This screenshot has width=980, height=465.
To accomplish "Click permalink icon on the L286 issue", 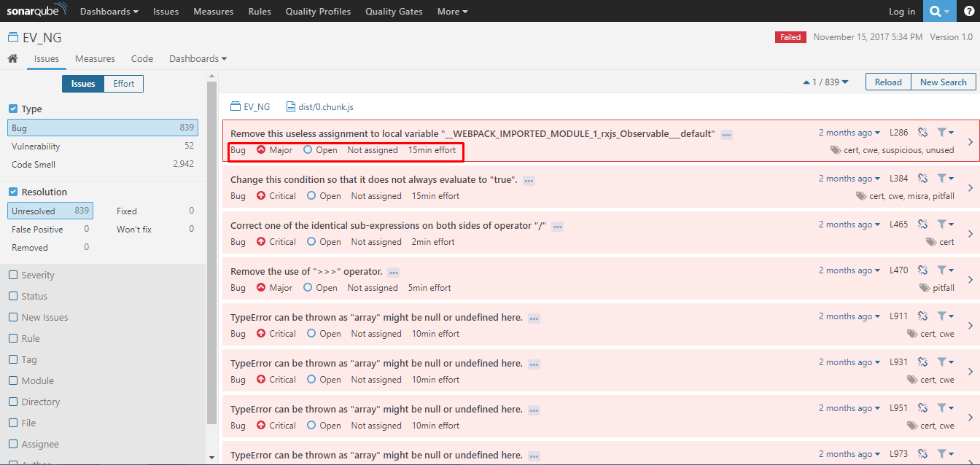I will 922,133.
